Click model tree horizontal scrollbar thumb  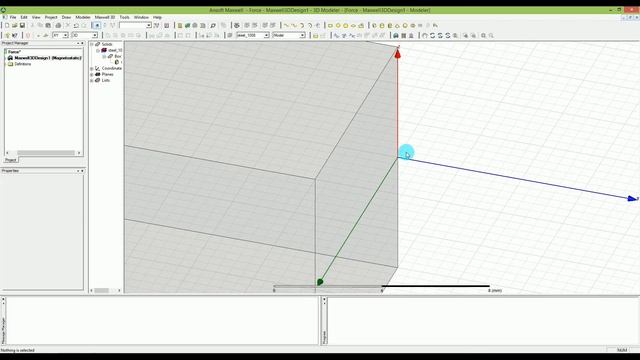[x=101, y=291]
